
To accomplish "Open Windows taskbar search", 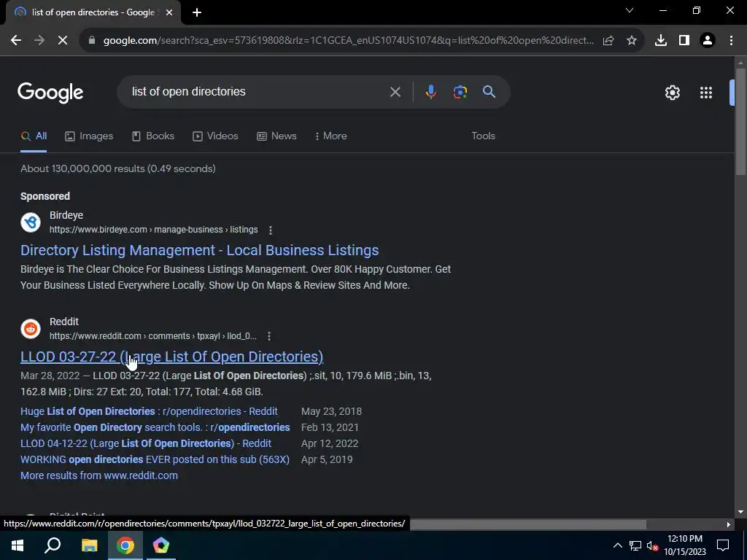I will tap(53, 545).
